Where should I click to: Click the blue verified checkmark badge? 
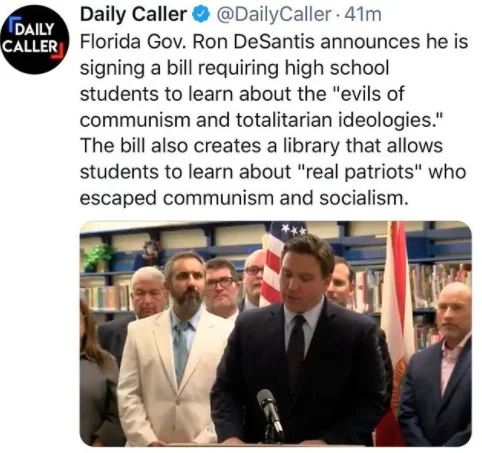click(201, 15)
